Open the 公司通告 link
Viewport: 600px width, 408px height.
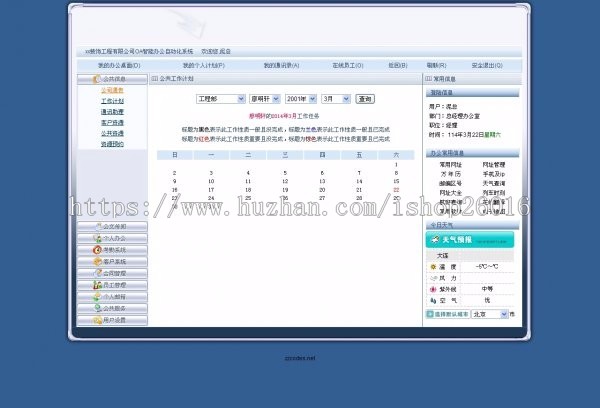click(112, 90)
